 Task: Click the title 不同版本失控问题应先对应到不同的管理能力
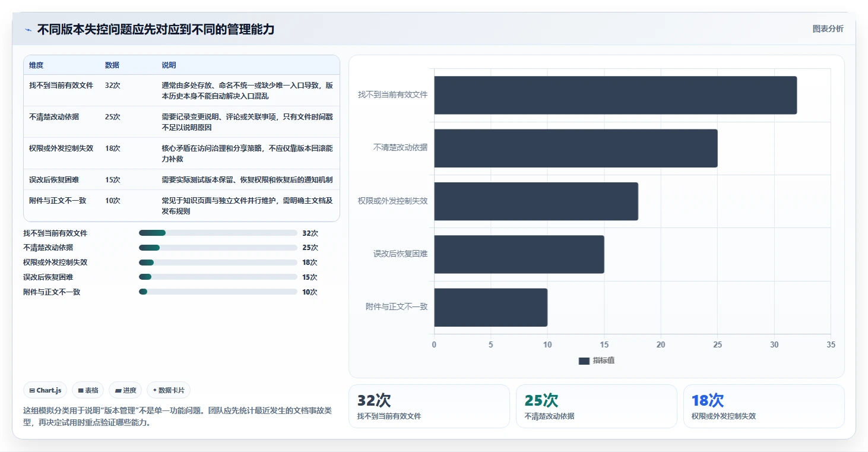[x=156, y=30]
